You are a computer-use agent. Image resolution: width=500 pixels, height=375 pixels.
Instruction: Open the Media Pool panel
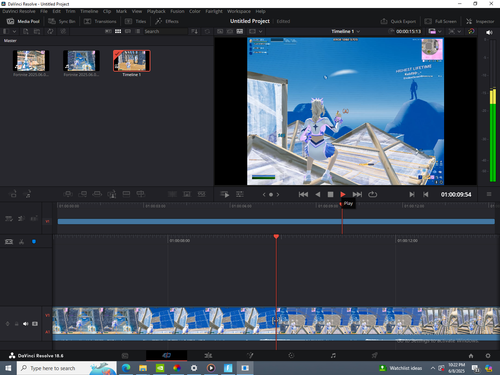(x=23, y=21)
